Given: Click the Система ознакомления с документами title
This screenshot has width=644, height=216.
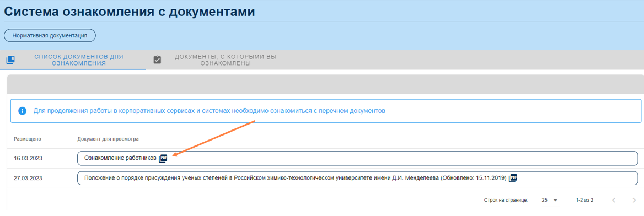Looking at the screenshot, I should (x=130, y=11).
